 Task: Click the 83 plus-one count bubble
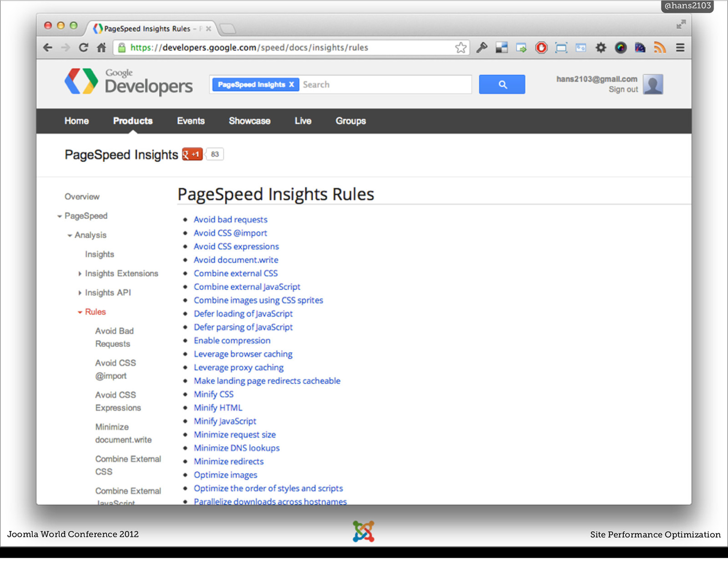click(215, 154)
